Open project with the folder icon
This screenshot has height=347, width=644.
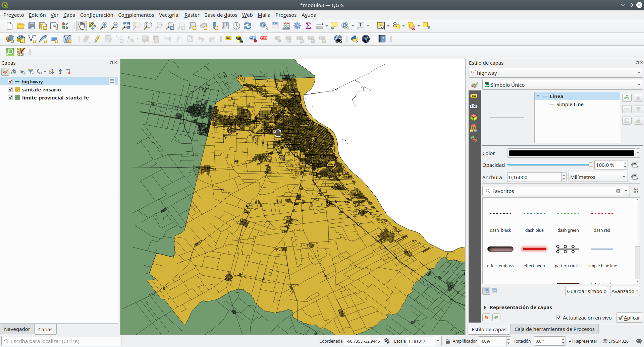coord(20,26)
